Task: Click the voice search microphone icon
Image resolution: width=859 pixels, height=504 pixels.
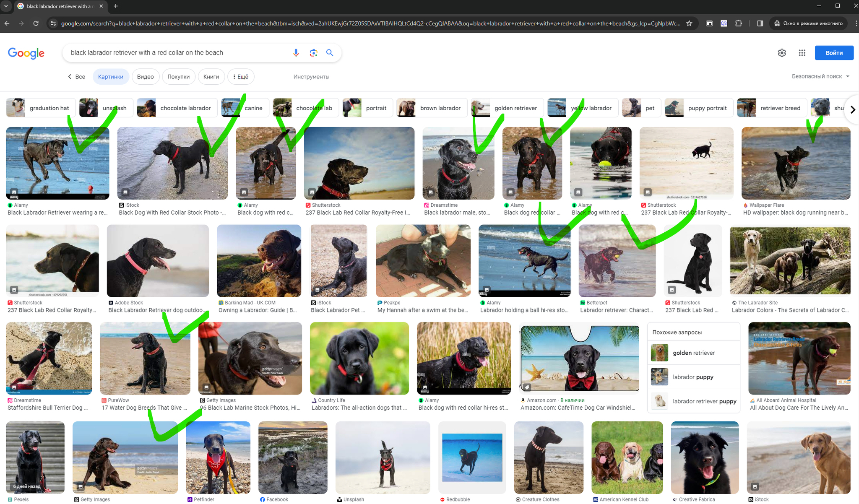Action: (296, 53)
